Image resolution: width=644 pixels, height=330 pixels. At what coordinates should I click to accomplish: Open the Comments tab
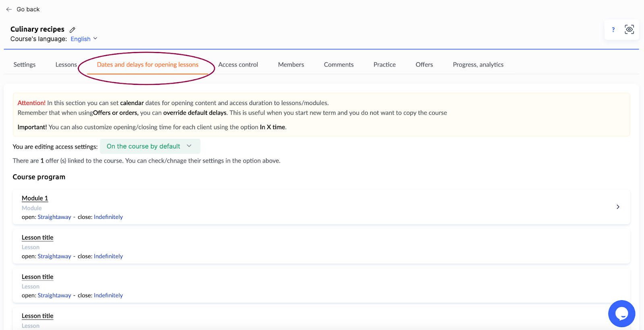[x=339, y=65]
